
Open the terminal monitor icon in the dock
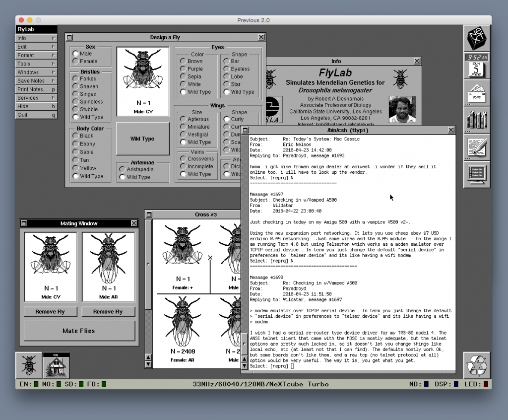(x=477, y=175)
